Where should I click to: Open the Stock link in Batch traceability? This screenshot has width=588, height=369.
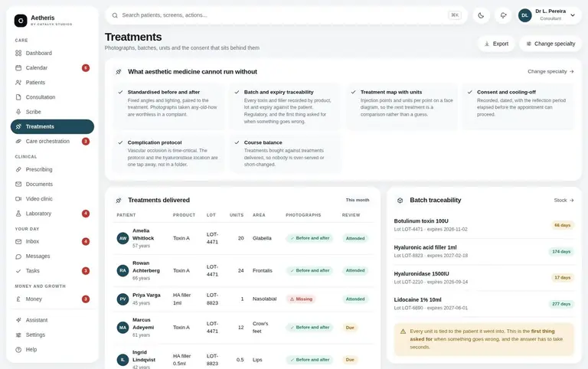(563, 201)
